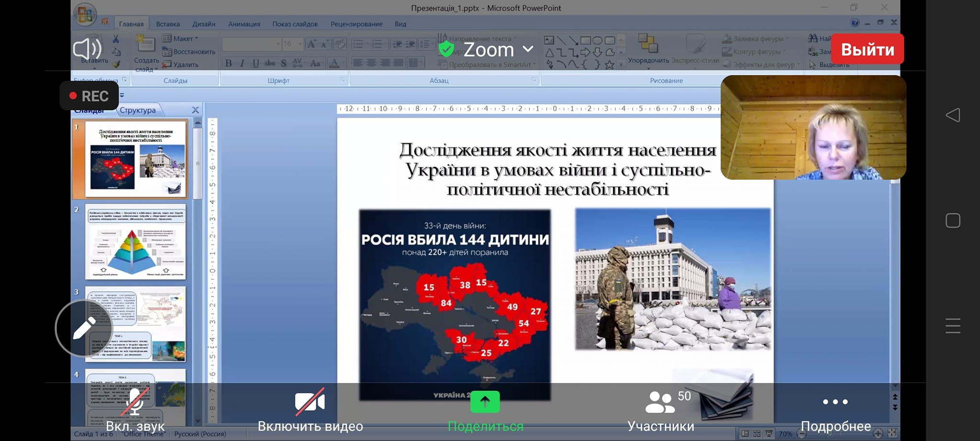Click the Bold formatting icon

pyautogui.click(x=229, y=63)
